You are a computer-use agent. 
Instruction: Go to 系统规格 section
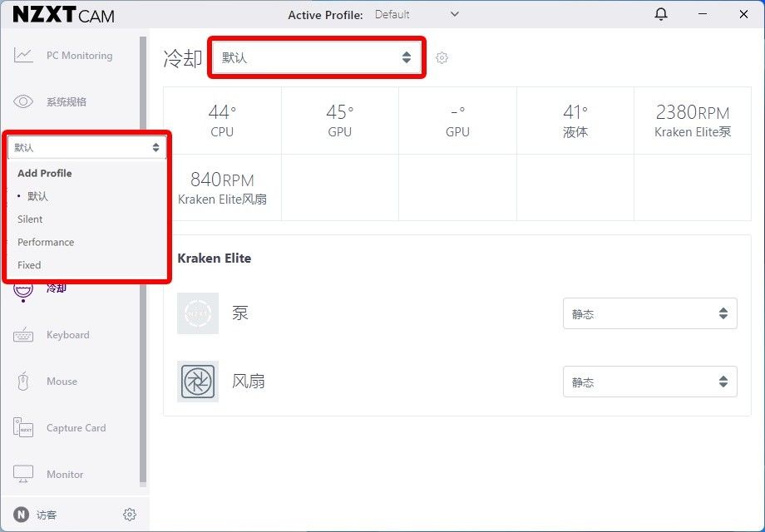(x=67, y=101)
